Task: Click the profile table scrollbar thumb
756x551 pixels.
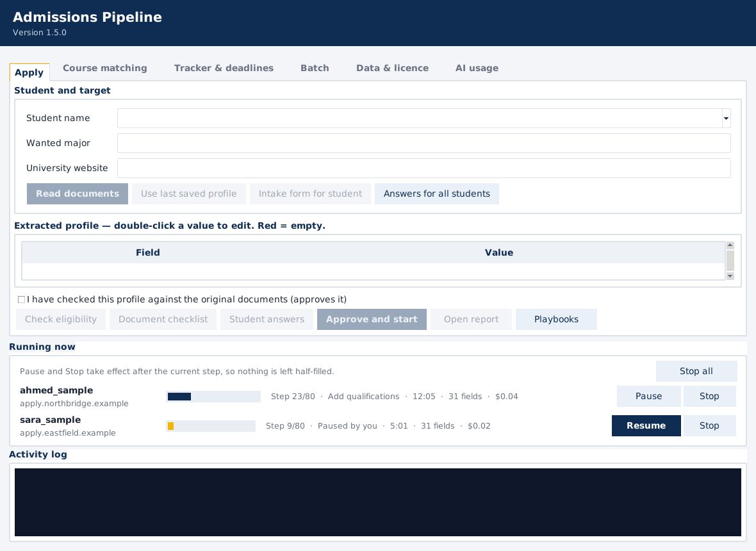Action: point(730,260)
